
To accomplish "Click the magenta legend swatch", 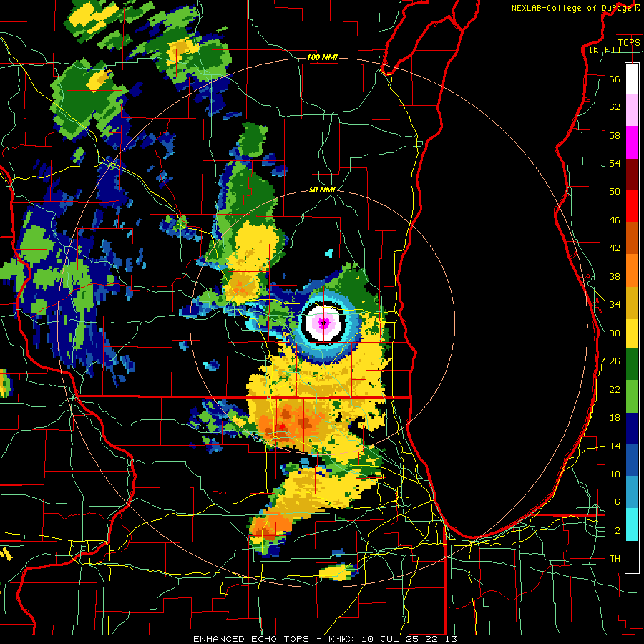I will pyautogui.click(x=632, y=142).
